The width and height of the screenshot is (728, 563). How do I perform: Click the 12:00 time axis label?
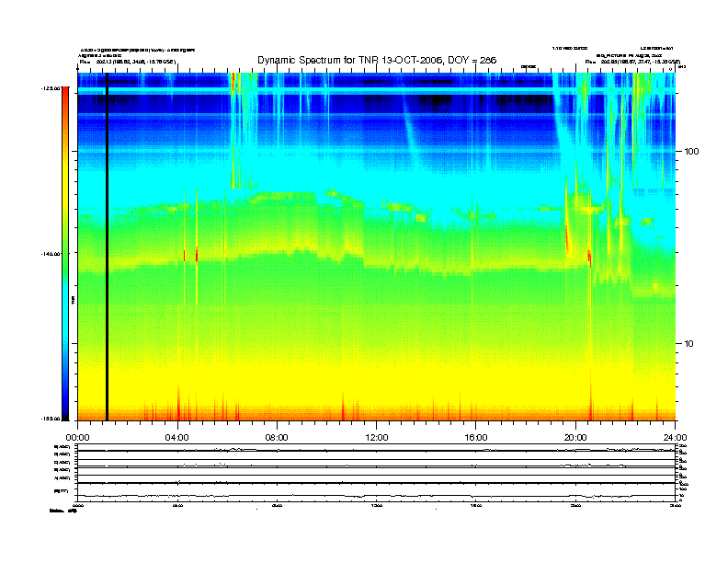(x=377, y=438)
